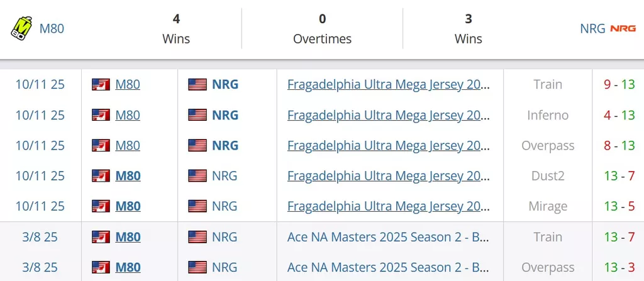
Task: Click the 3/8 25 date in last row
Action: click(40, 267)
